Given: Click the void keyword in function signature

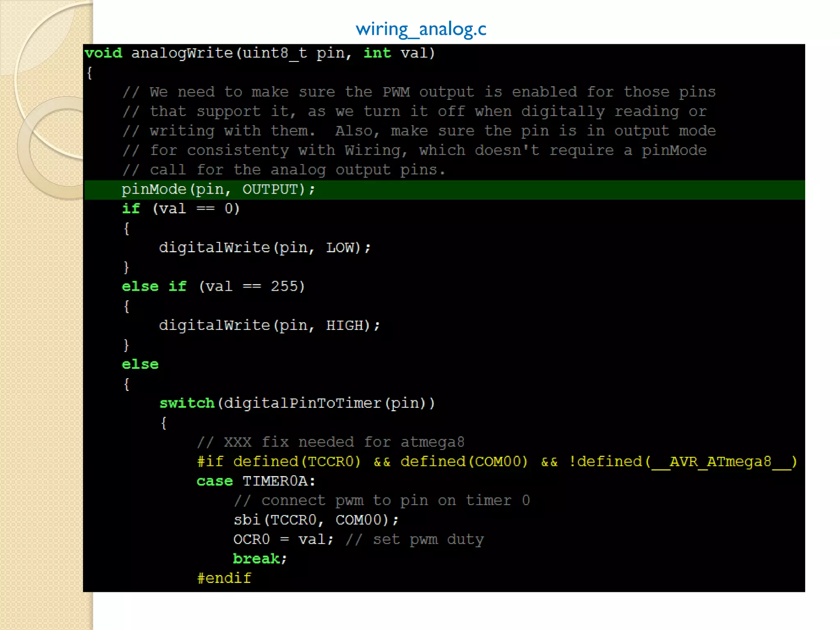Looking at the screenshot, I should pyautogui.click(x=103, y=53).
